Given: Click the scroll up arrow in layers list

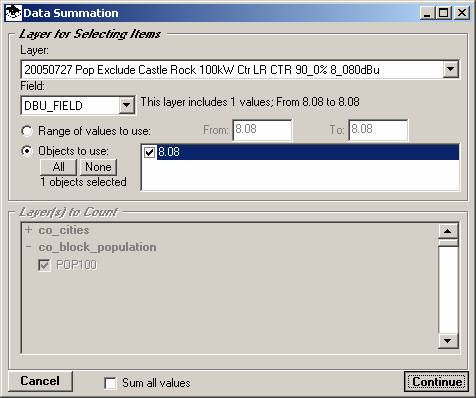Looking at the screenshot, I should coord(447,231).
